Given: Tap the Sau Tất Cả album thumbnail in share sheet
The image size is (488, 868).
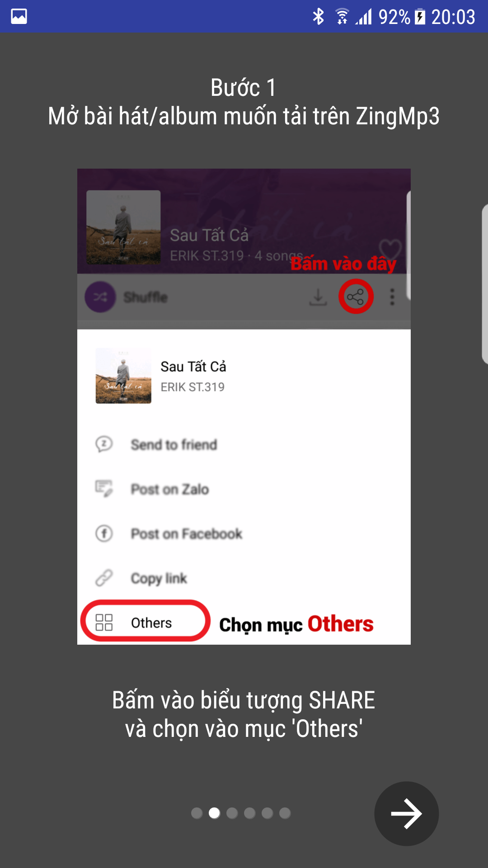Looking at the screenshot, I should point(123,376).
